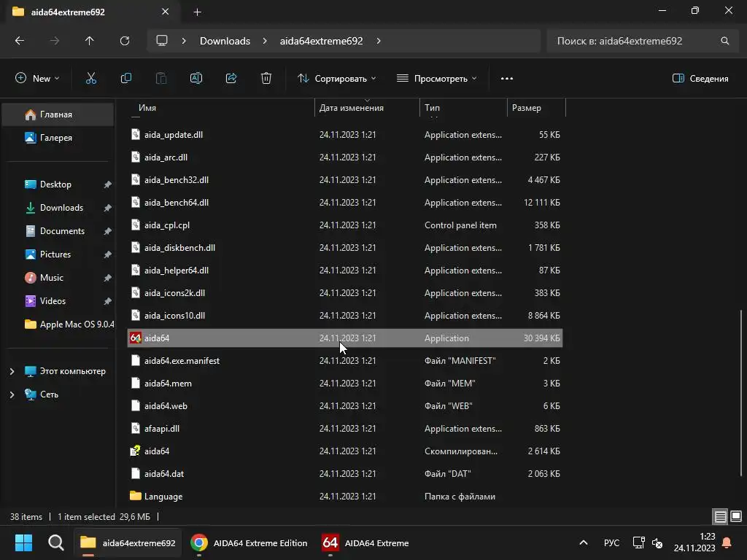Click the РУС language indicator

pyautogui.click(x=612, y=542)
